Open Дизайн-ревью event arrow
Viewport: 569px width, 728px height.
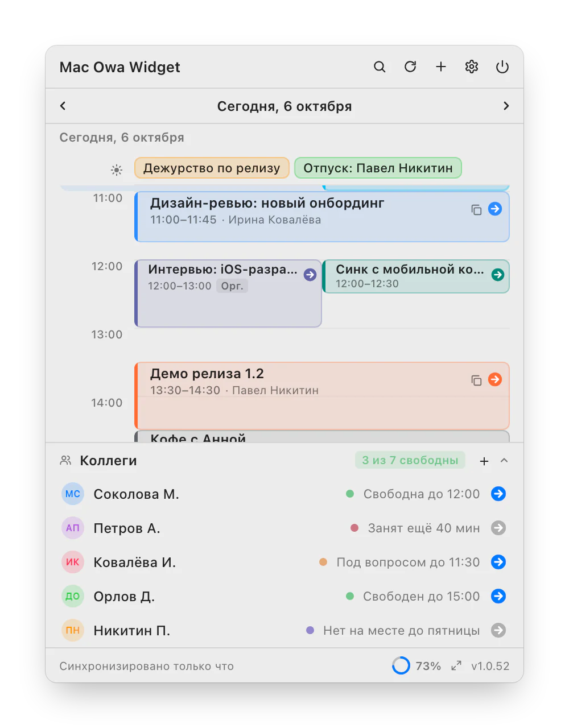pyautogui.click(x=495, y=209)
